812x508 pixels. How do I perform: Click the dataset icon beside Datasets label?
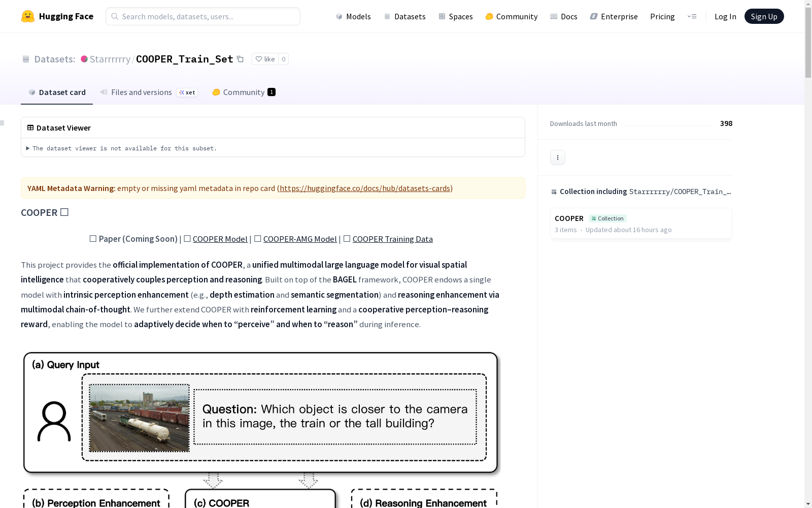click(26, 59)
